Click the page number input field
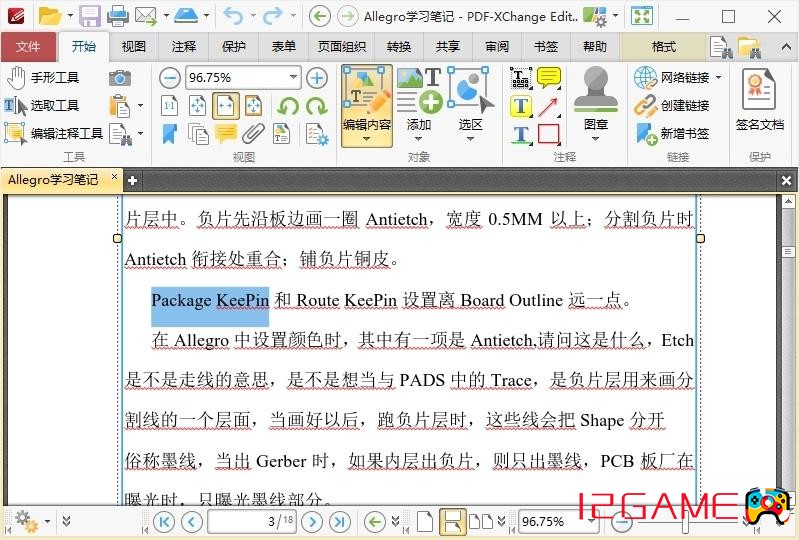799x540 pixels. (x=252, y=521)
